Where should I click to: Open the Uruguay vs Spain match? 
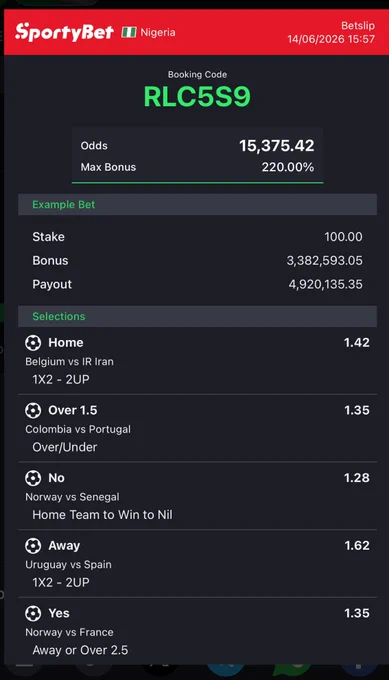(69, 565)
